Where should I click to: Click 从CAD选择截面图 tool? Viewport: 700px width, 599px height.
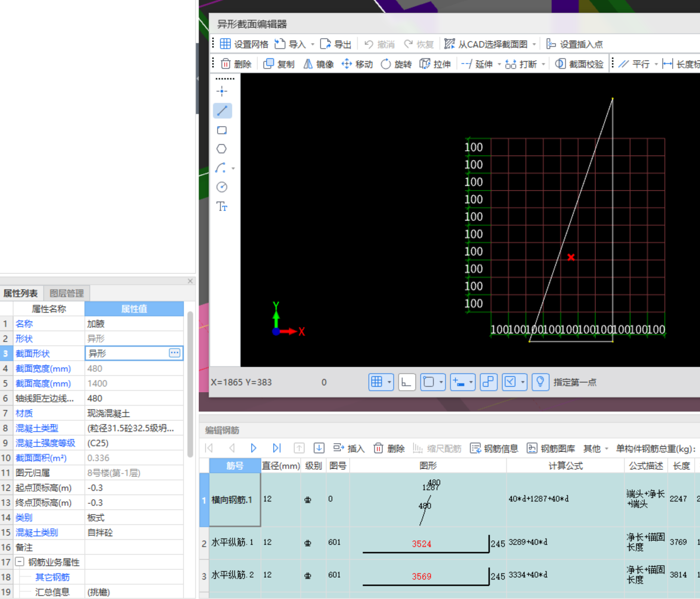click(x=486, y=44)
